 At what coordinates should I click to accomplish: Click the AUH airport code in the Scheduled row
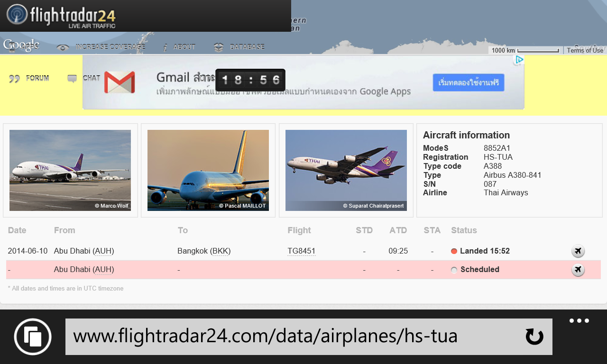(x=103, y=270)
